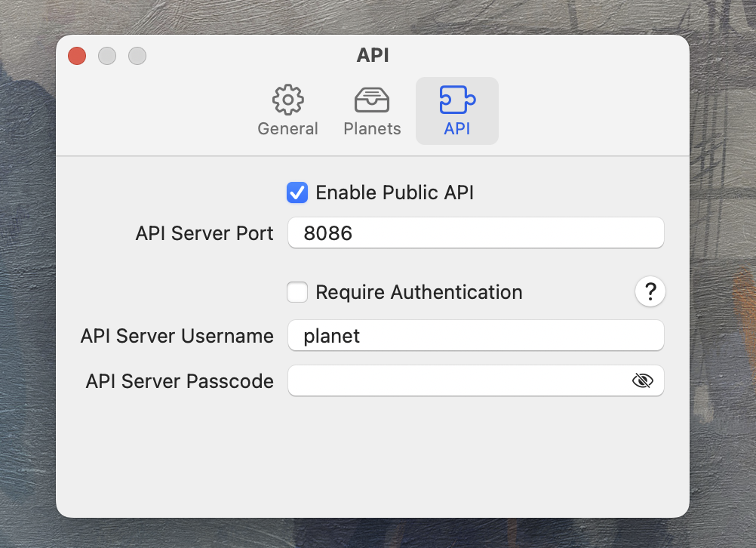Disable the Enable Public API checkbox

[x=297, y=192]
